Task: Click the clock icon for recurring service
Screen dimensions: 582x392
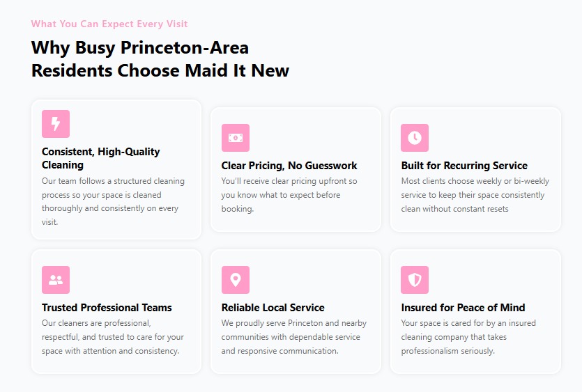Action: (415, 138)
